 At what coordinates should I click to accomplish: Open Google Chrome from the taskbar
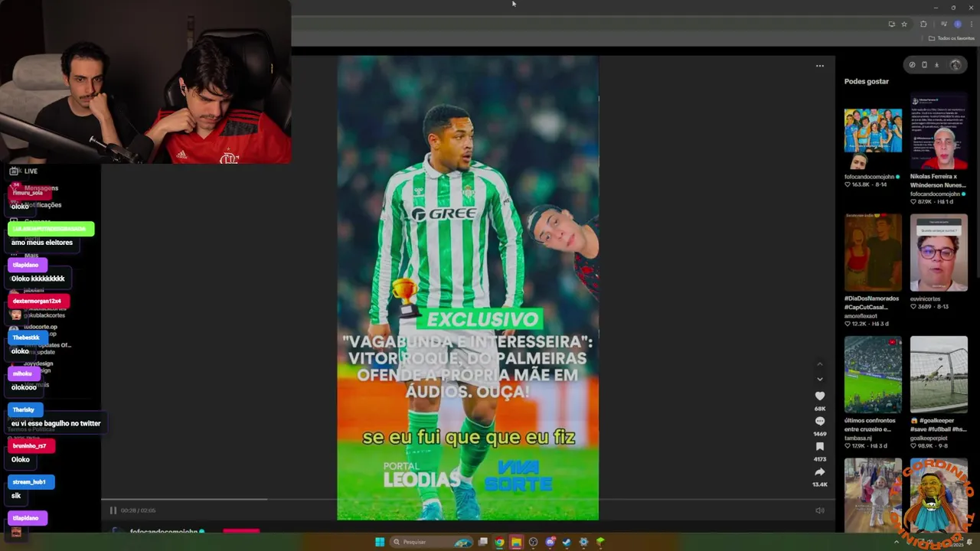point(499,542)
